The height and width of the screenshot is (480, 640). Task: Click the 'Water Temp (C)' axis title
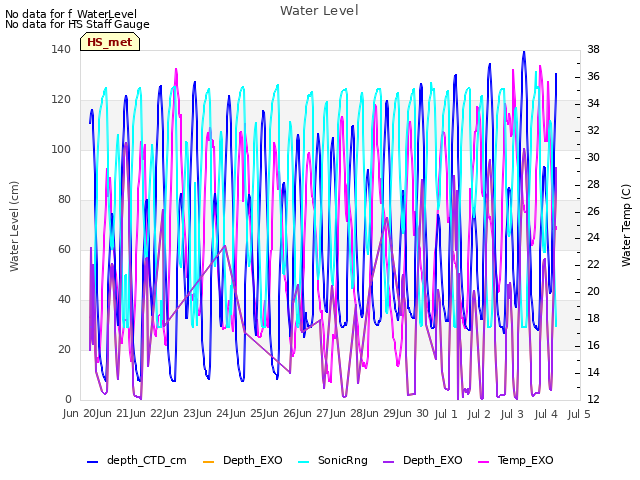[x=626, y=225]
